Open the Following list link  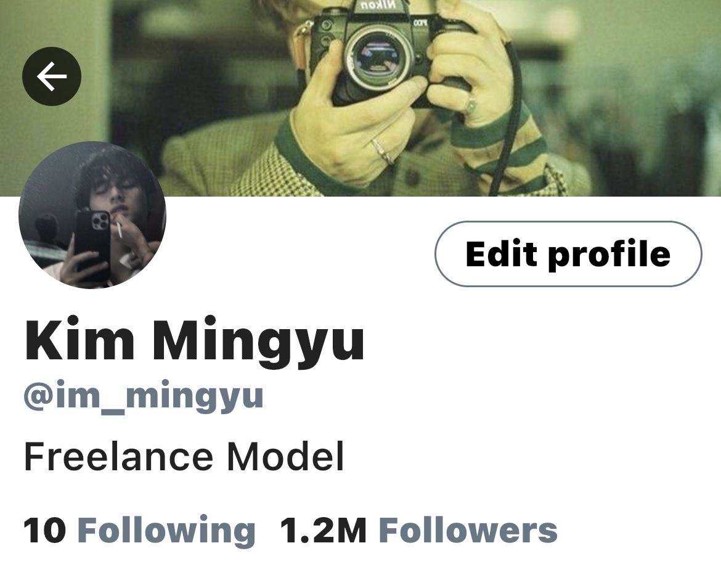click(x=166, y=530)
